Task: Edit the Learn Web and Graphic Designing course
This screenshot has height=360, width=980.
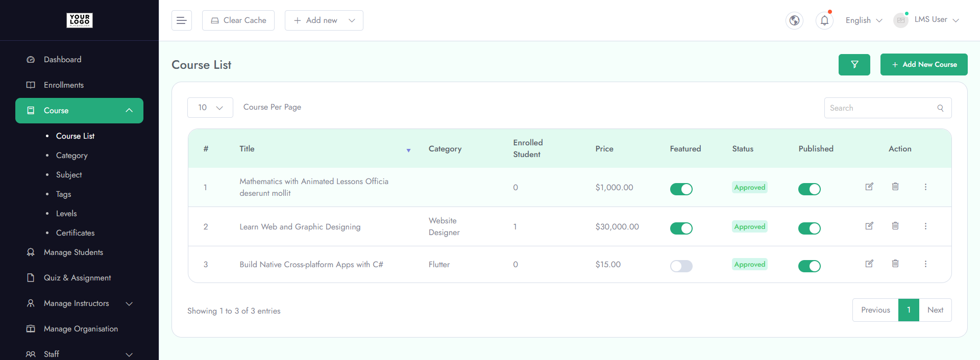Action: 869,226
